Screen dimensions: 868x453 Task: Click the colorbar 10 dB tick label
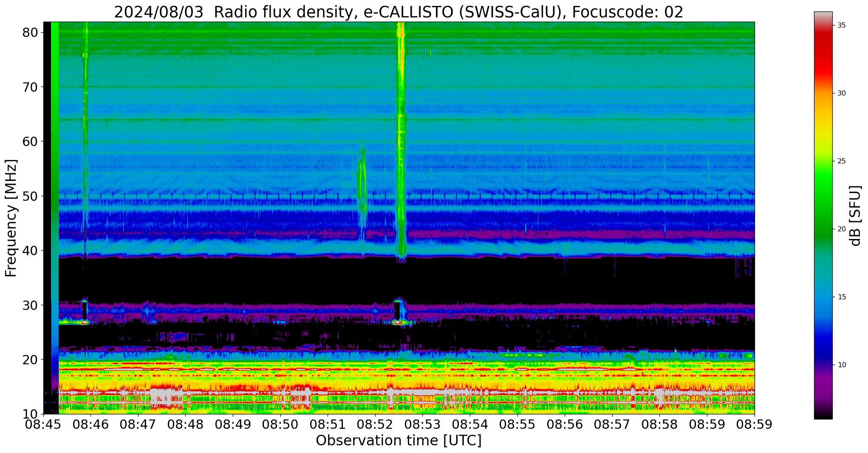coord(841,365)
